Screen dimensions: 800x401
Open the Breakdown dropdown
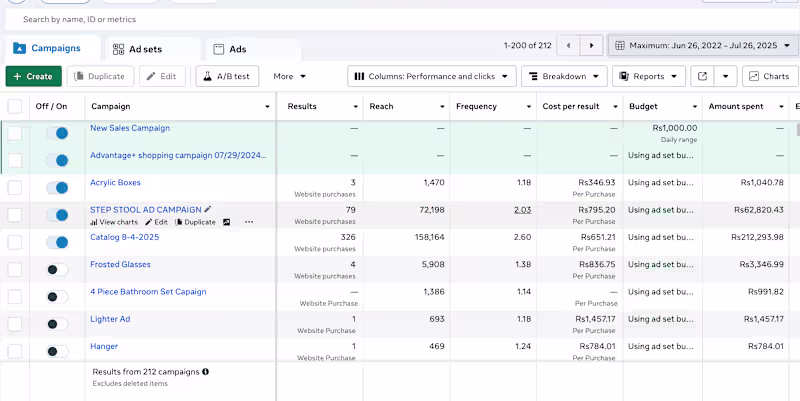[564, 76]
